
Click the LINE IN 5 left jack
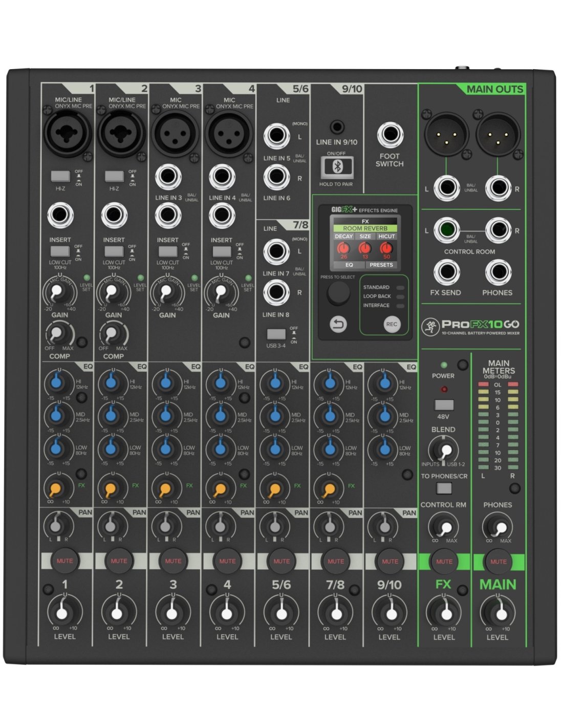pos(276,136)
